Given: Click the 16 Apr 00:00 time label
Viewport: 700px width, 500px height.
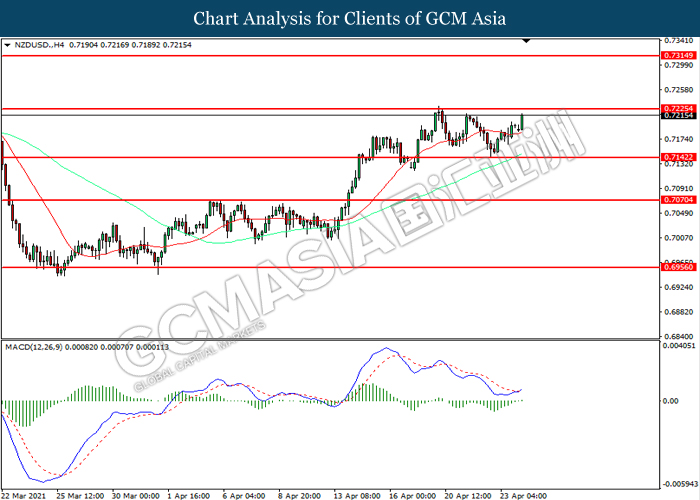Looking at the screenshot, I should [x=412, y=496].
